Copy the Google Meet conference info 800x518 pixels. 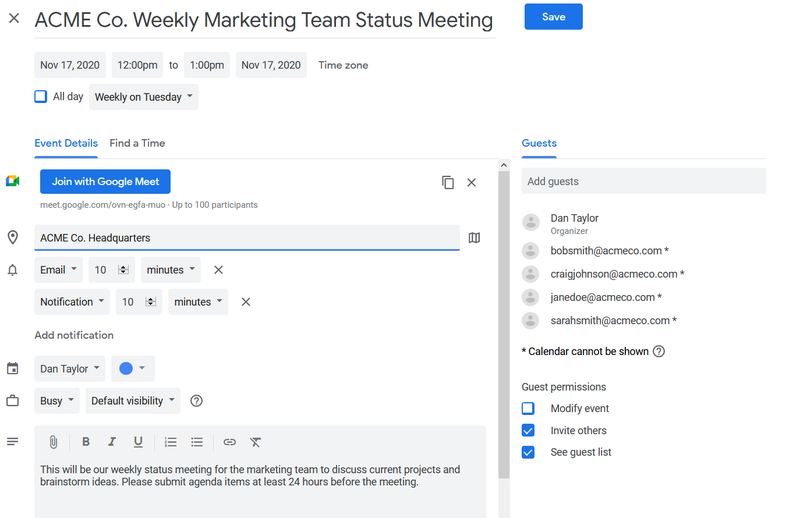point(447,182)
